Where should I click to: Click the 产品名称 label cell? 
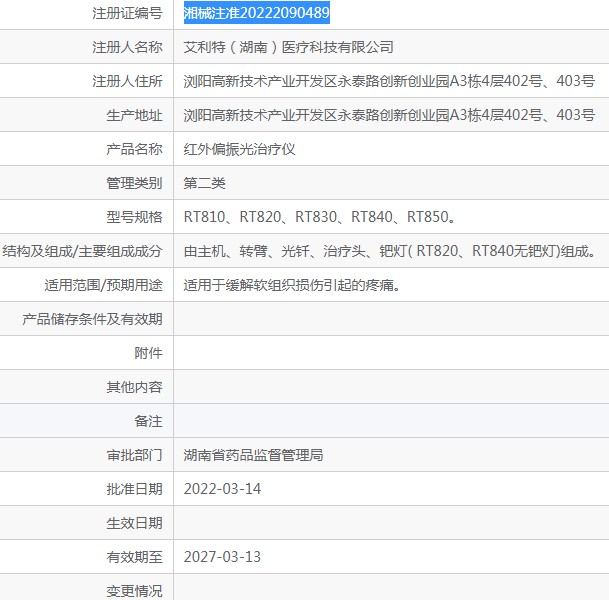[x=134, y=149]
